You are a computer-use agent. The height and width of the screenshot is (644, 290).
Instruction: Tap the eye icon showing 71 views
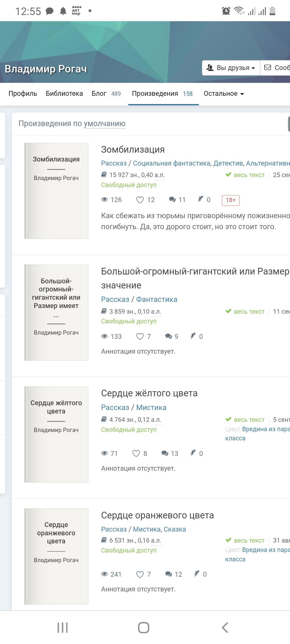point(104,453)
